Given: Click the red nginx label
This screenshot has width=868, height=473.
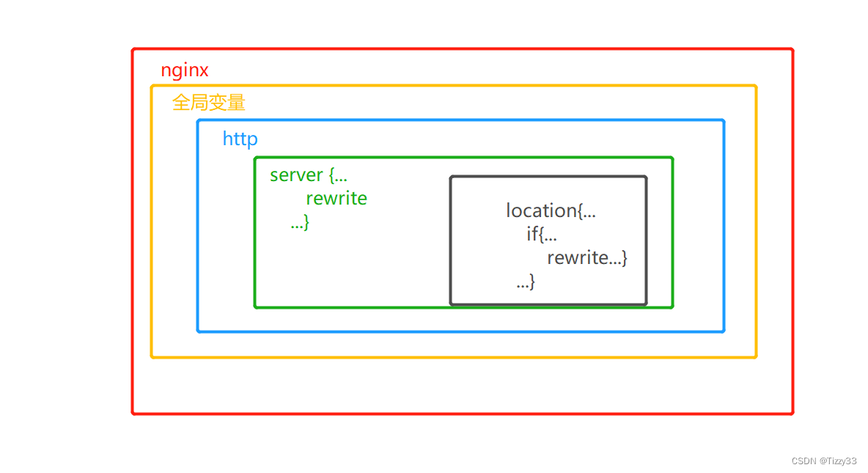Looking at the screenshot, I should point(184,70).
